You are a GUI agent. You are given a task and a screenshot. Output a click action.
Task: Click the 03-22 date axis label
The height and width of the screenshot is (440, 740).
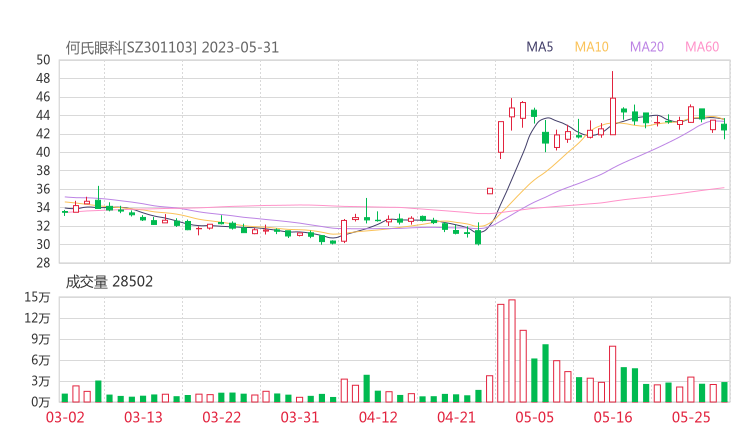[x=222, y=417]
